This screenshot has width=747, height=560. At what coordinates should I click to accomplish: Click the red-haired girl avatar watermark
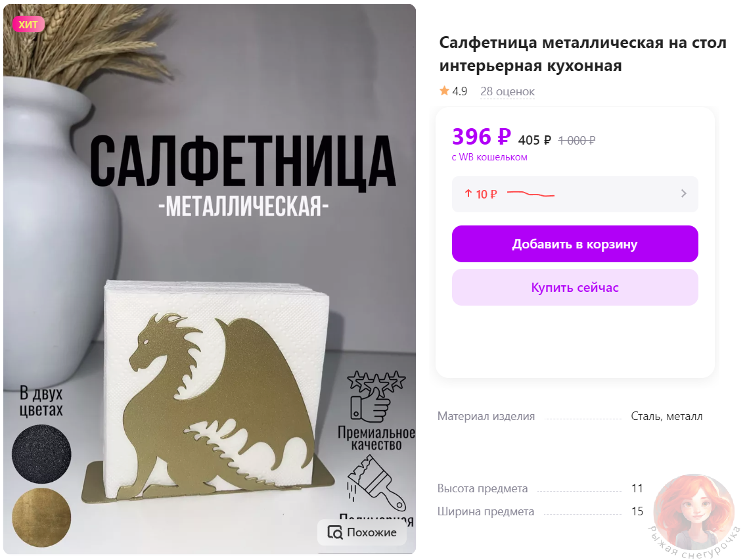click(694, 511)
